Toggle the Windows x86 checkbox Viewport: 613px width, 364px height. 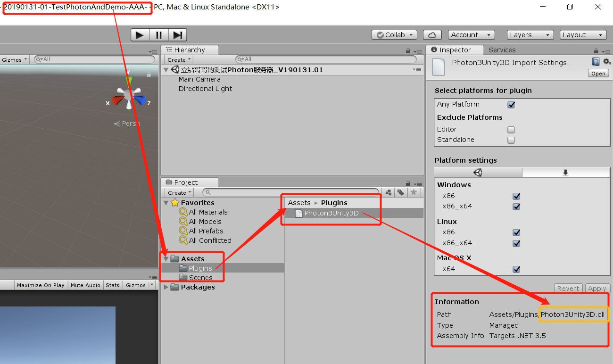point(516,196)
